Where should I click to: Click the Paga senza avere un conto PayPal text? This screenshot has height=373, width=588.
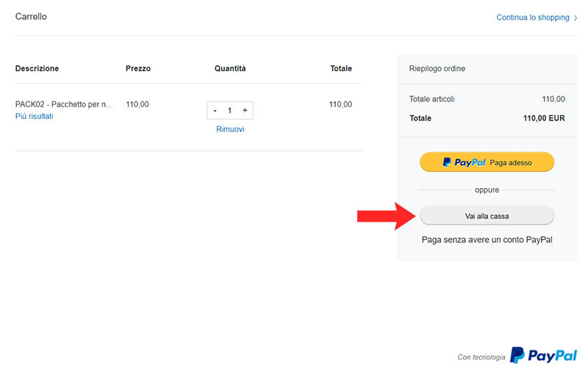point(487,239)
